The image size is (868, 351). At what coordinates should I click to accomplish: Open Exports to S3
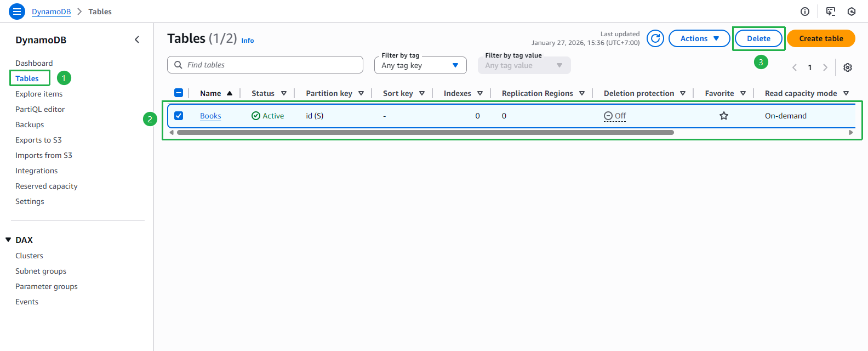38,140
